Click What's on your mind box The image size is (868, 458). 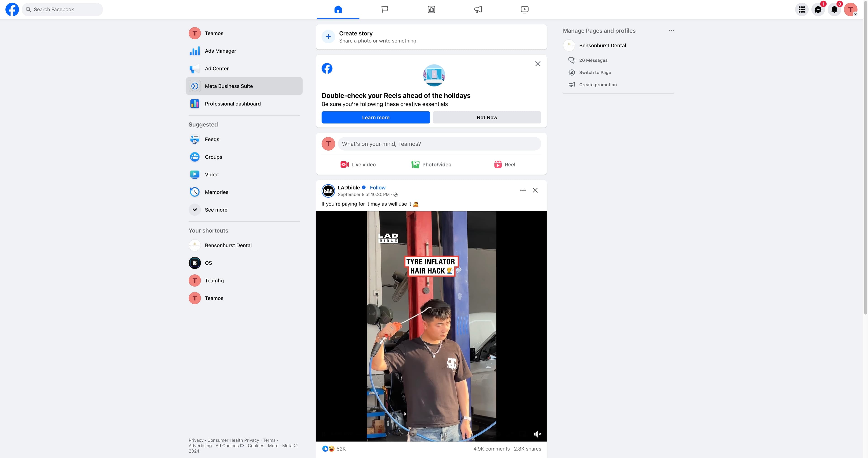point(439,144)
